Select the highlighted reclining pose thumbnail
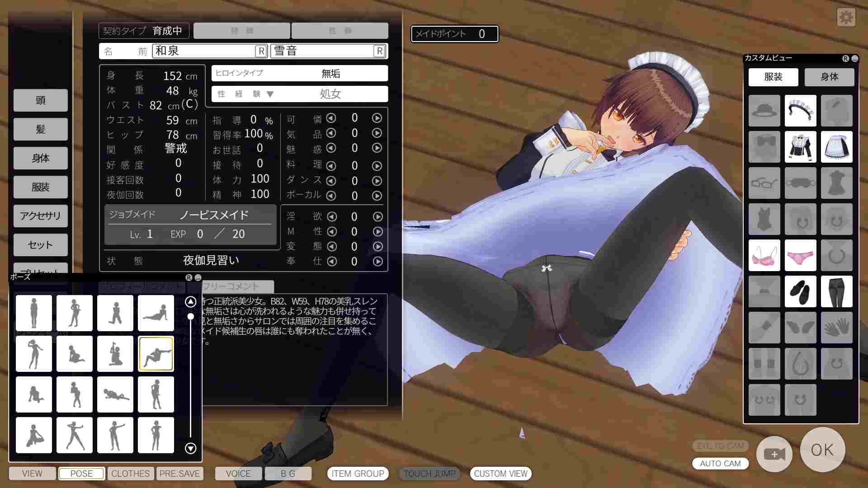Screen dimensions: 868x488 pos(156,353)
